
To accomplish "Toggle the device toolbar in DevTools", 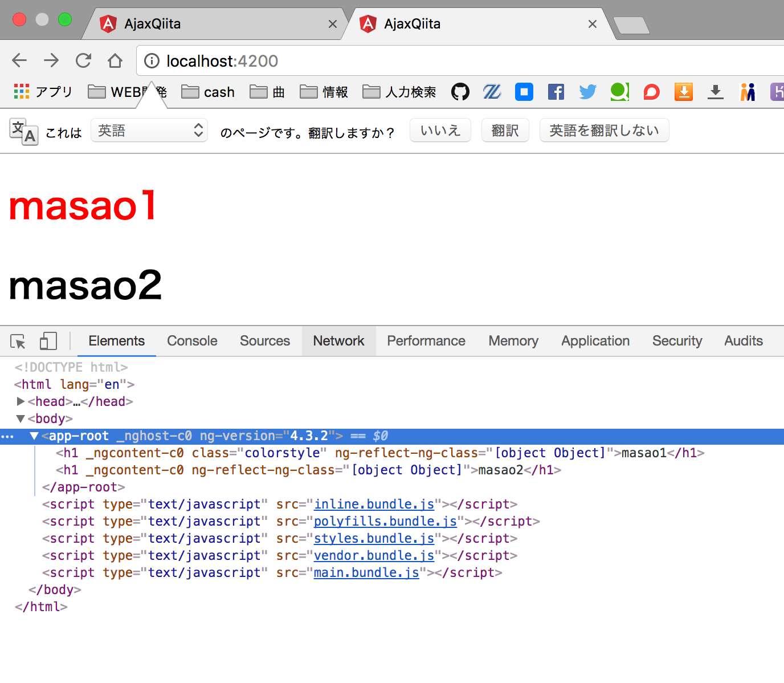I will [48, 340].
